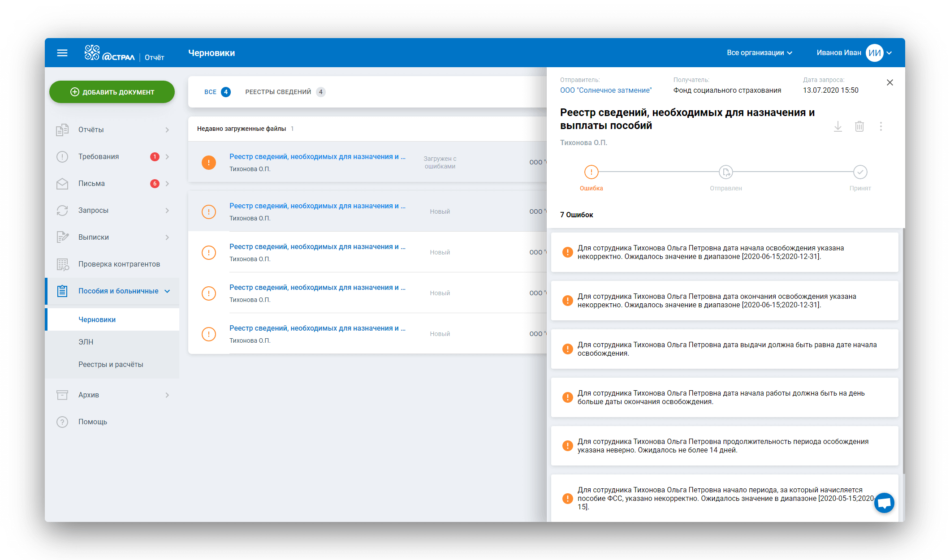
Task: Click the Недавно загруженные файлы header
Action: (x=242, y=129)
